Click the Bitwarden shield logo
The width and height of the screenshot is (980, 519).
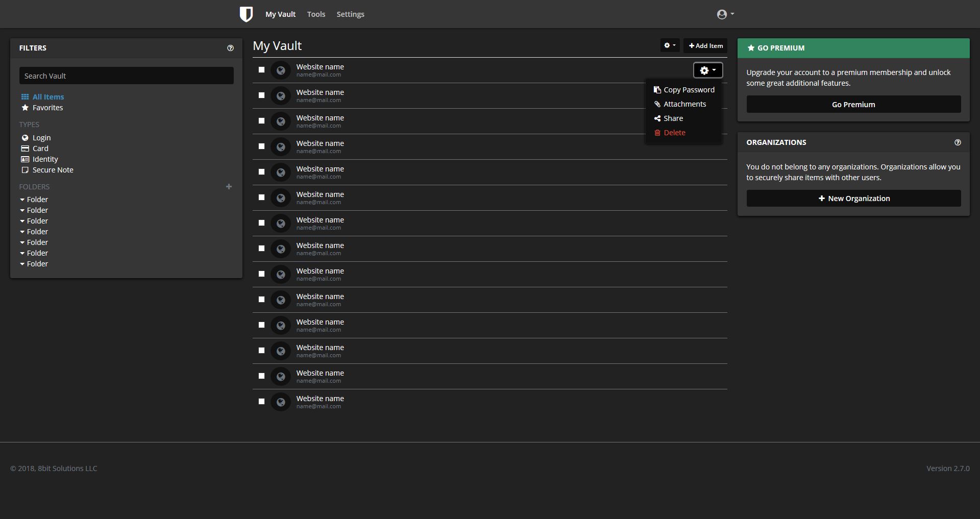247,14
